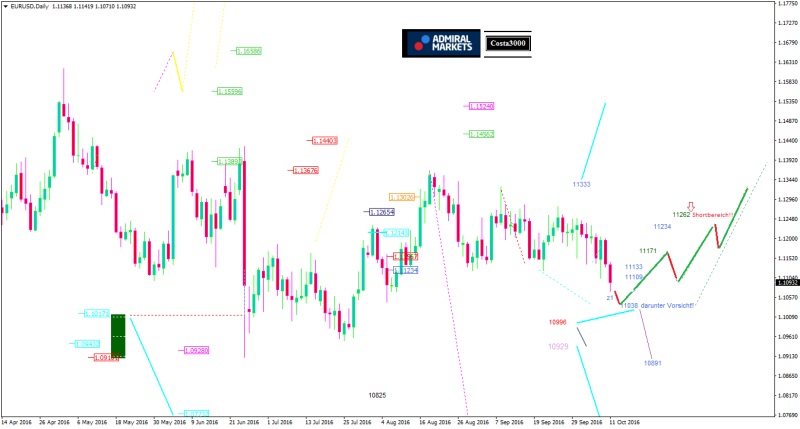The width and height of the screenshot is (800, 429).
Task: Select the 11333 blue target label
Action: click(581, 184)
